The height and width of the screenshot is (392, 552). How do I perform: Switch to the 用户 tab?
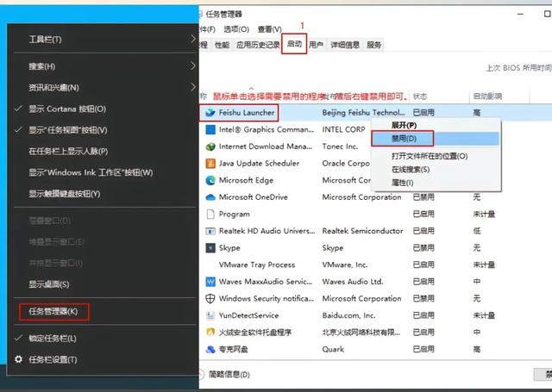317,45
